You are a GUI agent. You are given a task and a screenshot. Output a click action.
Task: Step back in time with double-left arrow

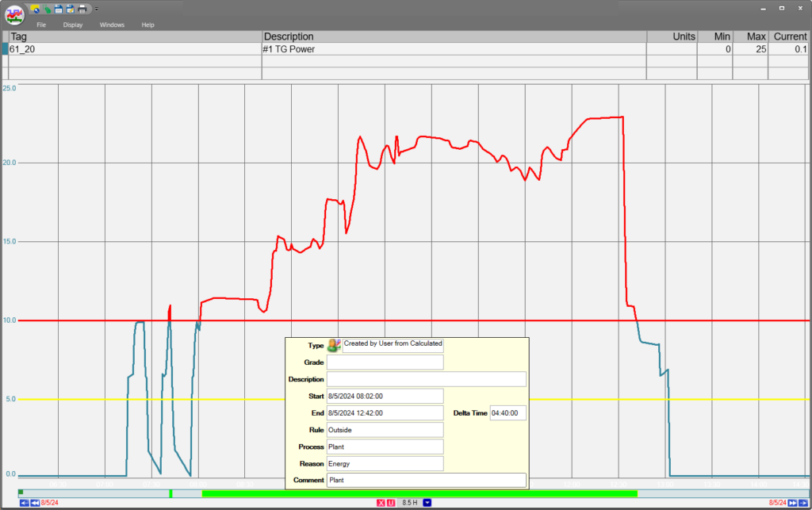click(x=35, y=503)
